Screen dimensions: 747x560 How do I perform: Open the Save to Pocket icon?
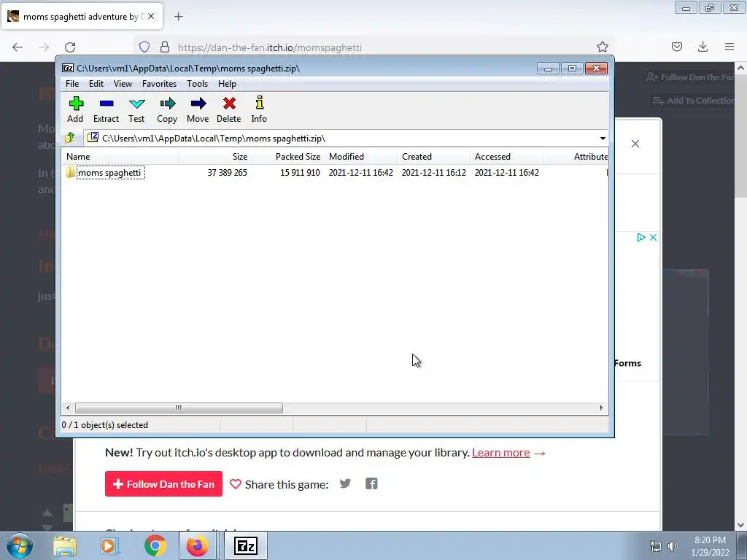(677, 47)
